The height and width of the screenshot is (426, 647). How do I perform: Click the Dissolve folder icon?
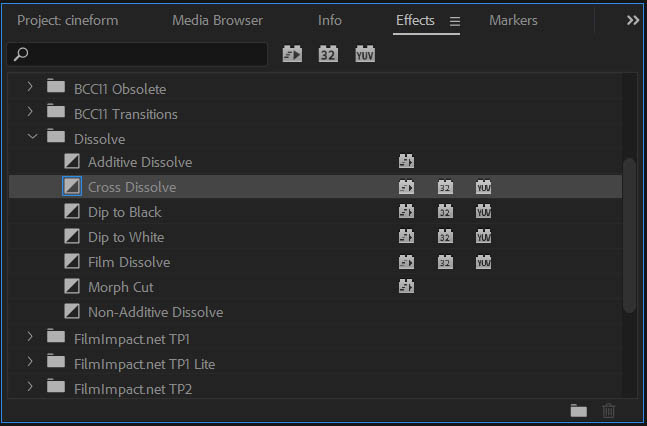(56, 136)
